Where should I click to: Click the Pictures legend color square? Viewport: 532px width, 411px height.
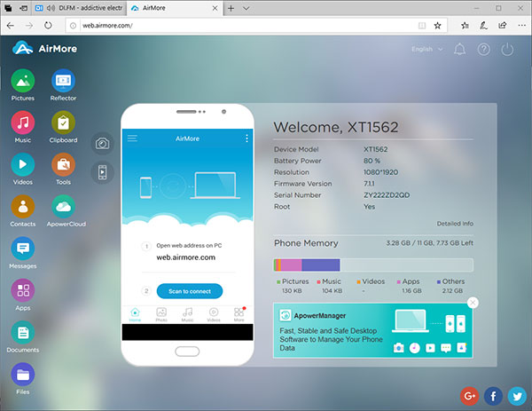278,281
